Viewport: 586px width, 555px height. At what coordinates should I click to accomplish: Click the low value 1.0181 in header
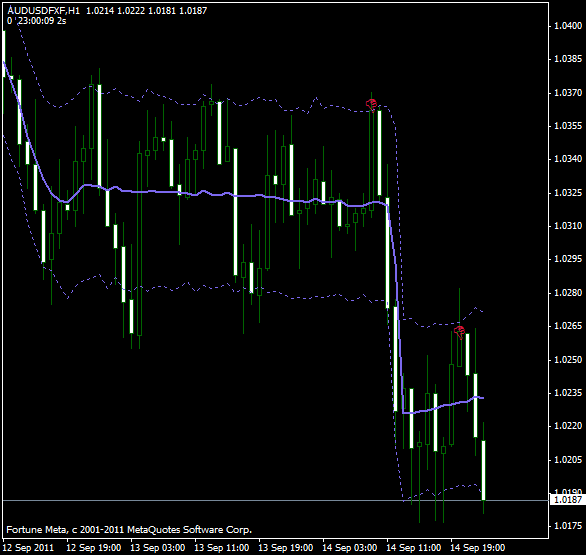[x=162, y=10]
